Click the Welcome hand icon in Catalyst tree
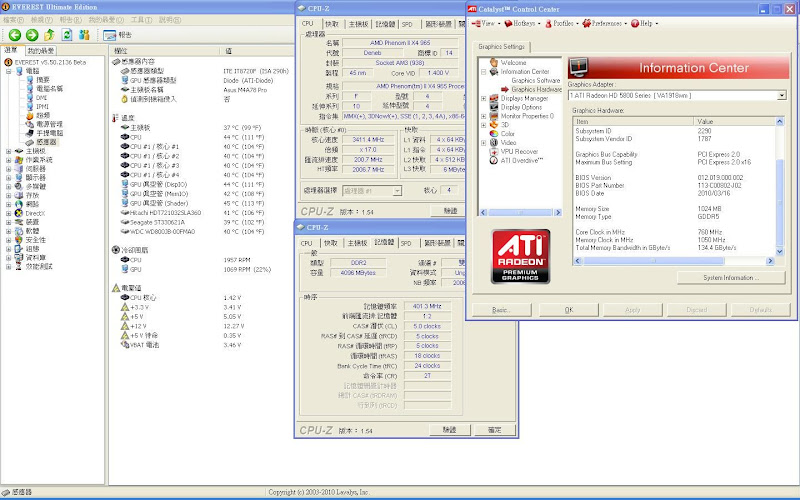800x500 pixels. pyautogui.click(x=494, y=62)
